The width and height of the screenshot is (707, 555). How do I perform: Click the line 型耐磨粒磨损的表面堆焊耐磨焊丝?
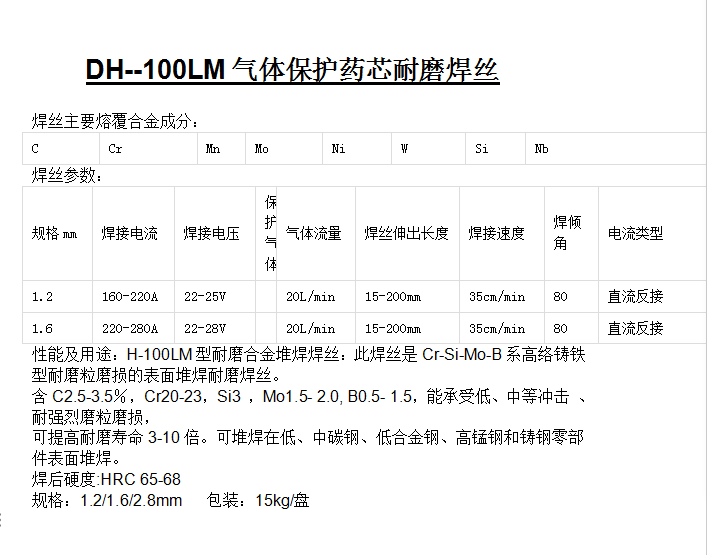(x=157, y=375)
